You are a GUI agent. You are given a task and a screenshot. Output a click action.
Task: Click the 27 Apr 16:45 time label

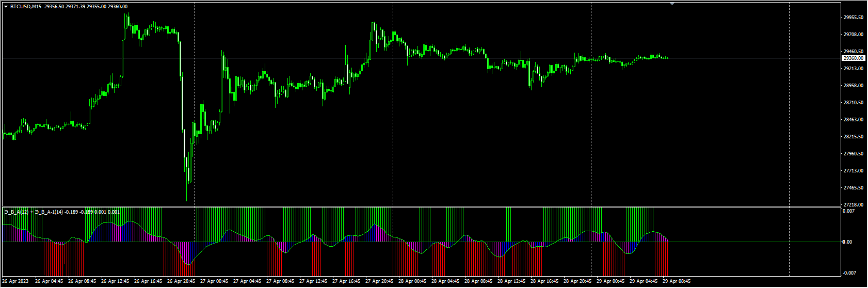point(346,282)
